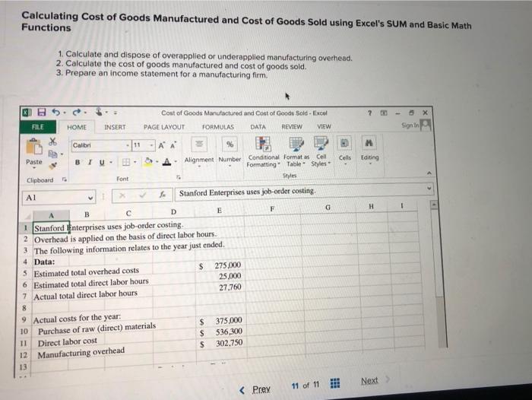Click the Borders icon
This screenshot has width=532, height=400.
pos(126,162)
